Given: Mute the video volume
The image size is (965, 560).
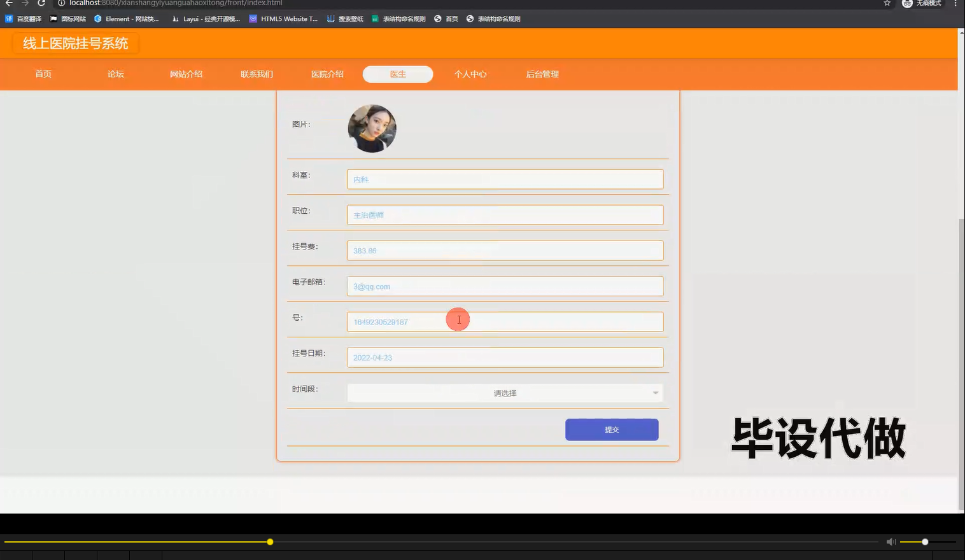Looking at the screenshot, I should point(891,542).
